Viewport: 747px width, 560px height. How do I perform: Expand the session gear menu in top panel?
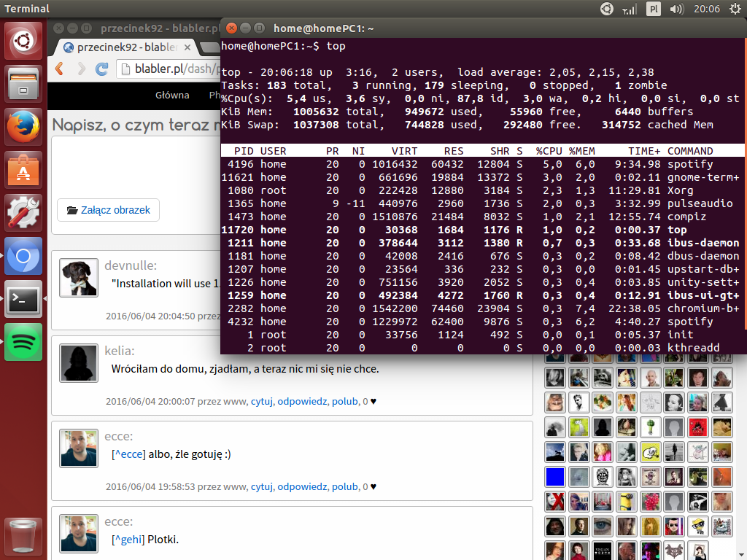[x=735, y=9]
